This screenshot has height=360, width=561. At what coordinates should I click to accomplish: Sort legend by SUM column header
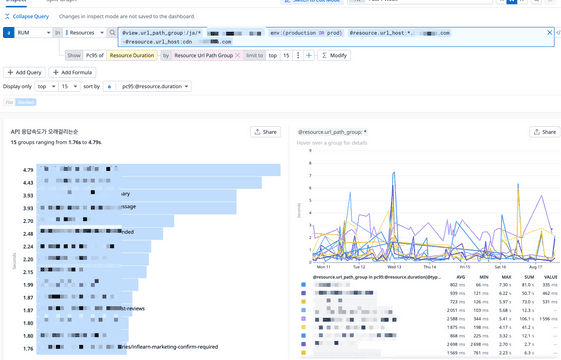pyautogui.click(x=529, y=277)
